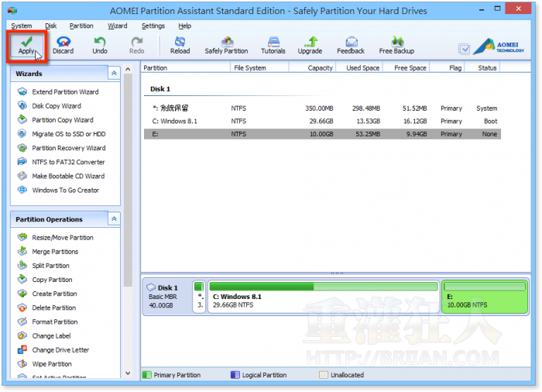Open the Partition menu
The width and height of the screenshot is (542, 392).
pyautogui.click(x=81, y=26)
